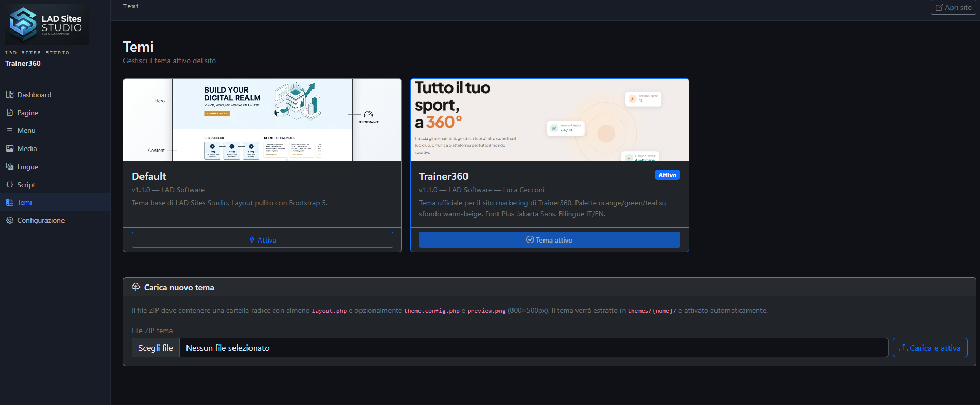
Task: Click the LAD Sites Studio logo
Action: [47, 25]
